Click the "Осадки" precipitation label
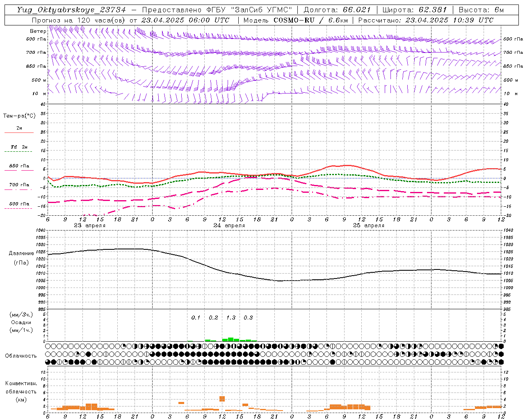The width and height of the screenshot is (525, 420). [21, 322]
